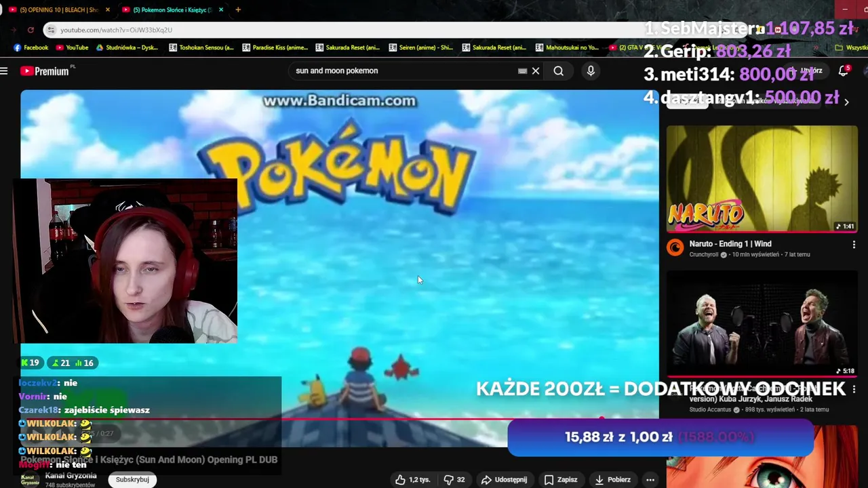Select the Pokemon Słońce i Księżyc tab
Screen dimensions: 868x488
coord(172,9)
